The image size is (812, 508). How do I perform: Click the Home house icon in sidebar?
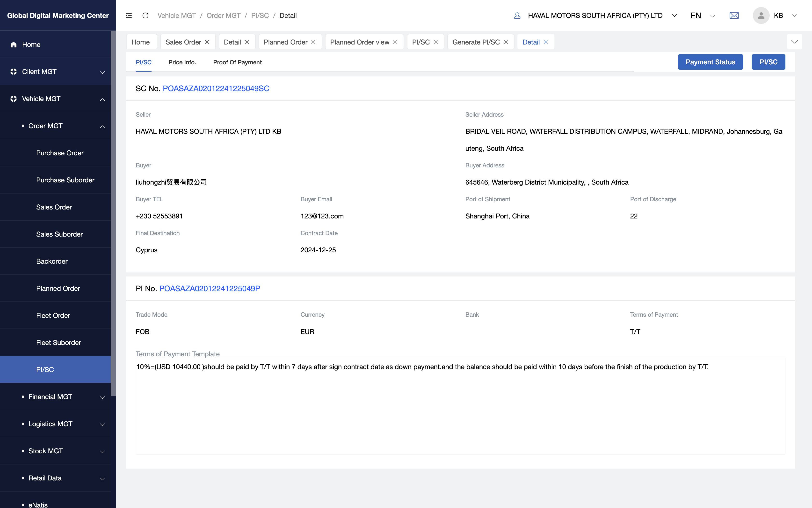(14, 44)
